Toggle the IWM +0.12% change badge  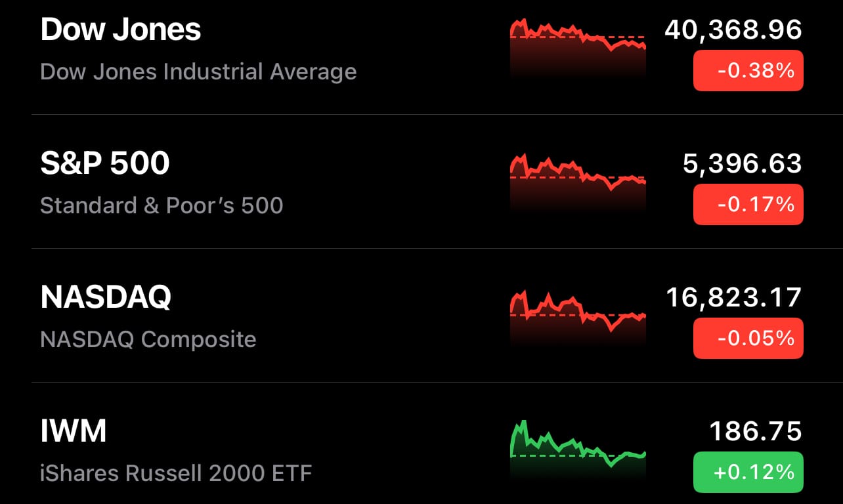(748, 472)
